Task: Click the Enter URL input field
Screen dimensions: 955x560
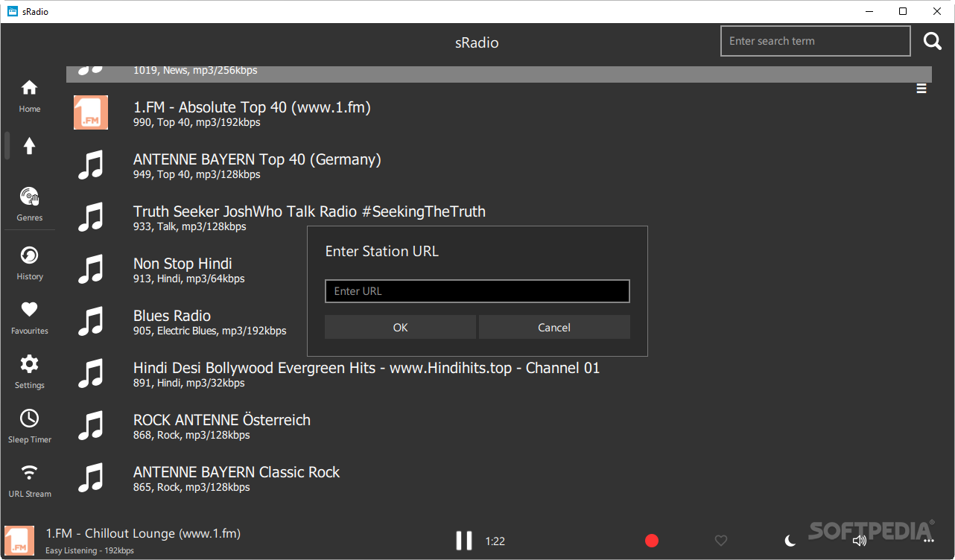Action: click(x=477, y=291)
